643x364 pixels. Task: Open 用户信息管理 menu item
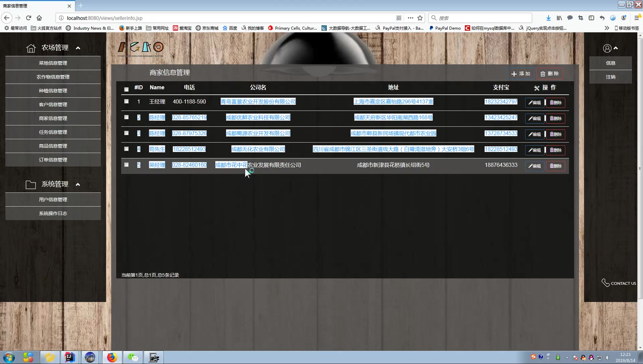(53, 199)
